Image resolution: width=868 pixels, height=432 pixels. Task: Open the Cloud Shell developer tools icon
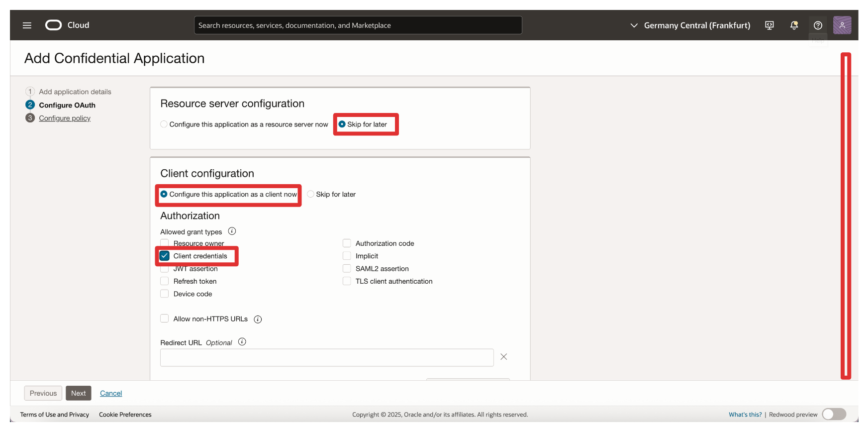pyautogui.click(x=769, y=25)
